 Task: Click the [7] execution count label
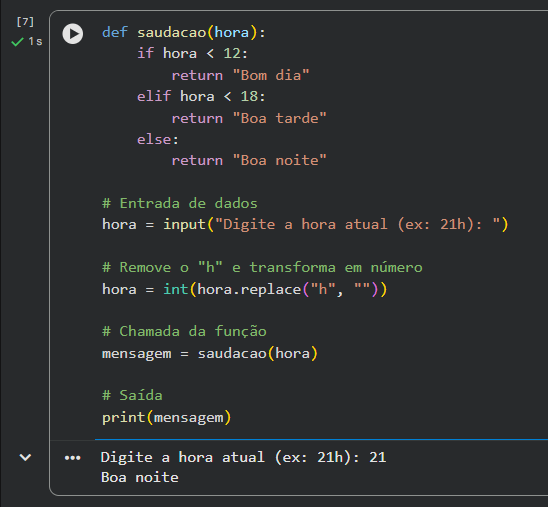pyautogui.click(x=25, y=22)
